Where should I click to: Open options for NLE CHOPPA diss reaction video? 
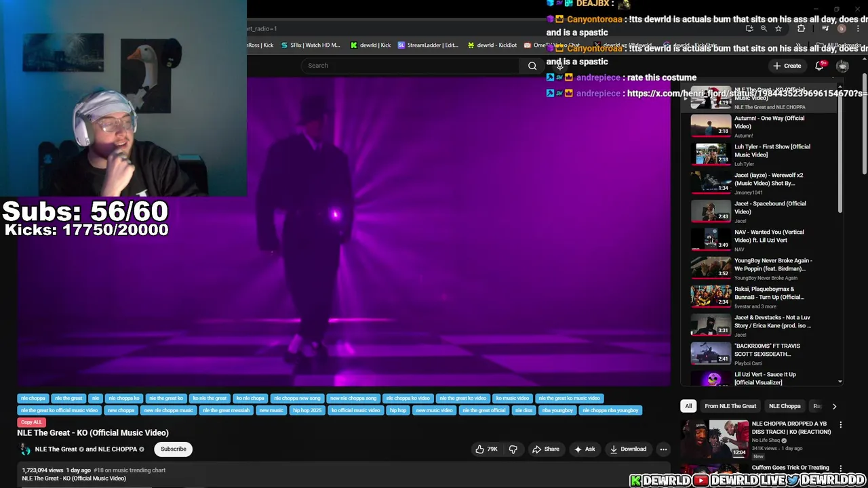coord(840,425)
